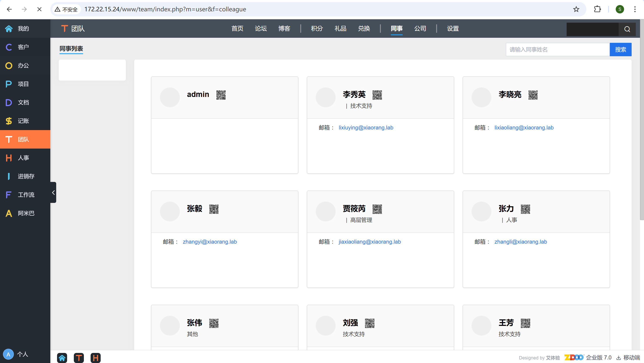This screenshot has width=644, height=363.
Task: Go to 首页 in team navigation
Action: 237,29
